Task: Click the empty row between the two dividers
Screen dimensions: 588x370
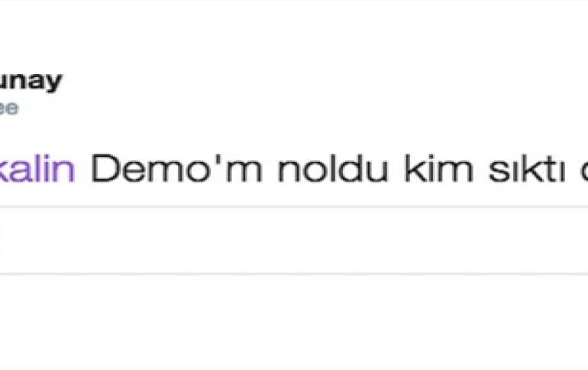Action: tap(294, 240)
